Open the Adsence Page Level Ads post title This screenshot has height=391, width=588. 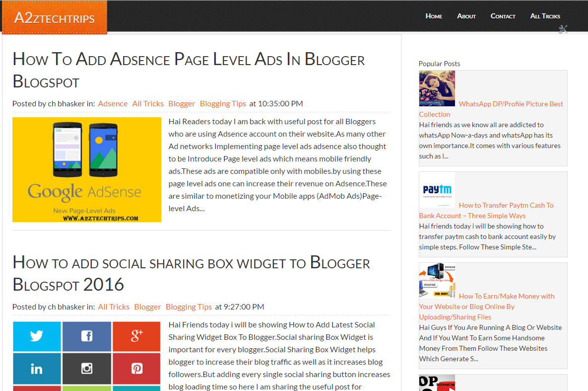[188, 70]
